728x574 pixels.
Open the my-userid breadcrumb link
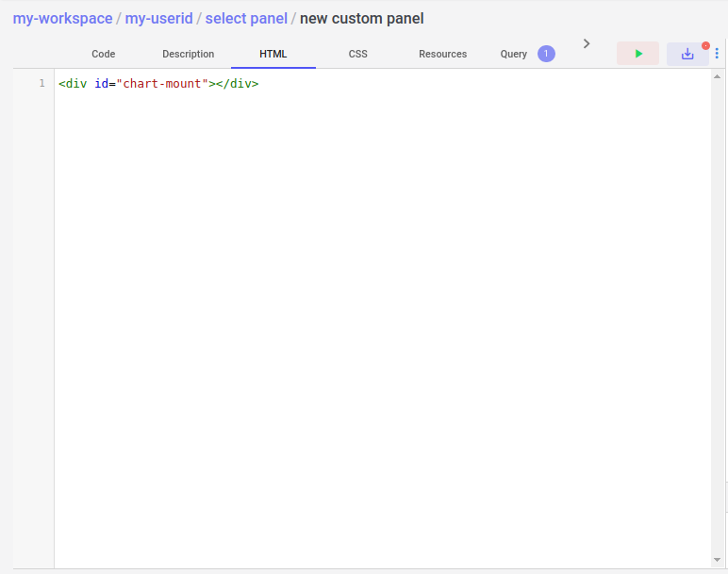(x=158, y=18)
